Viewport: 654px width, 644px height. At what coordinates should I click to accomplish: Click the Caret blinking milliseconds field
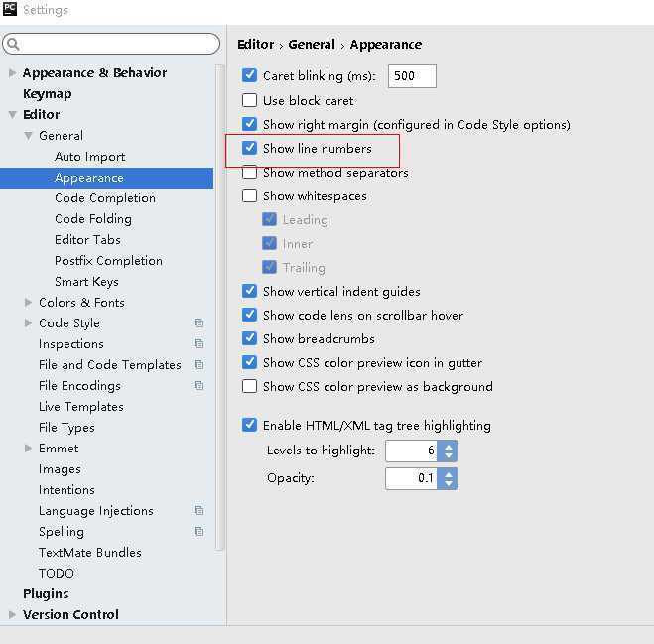(x=412, y=76)
